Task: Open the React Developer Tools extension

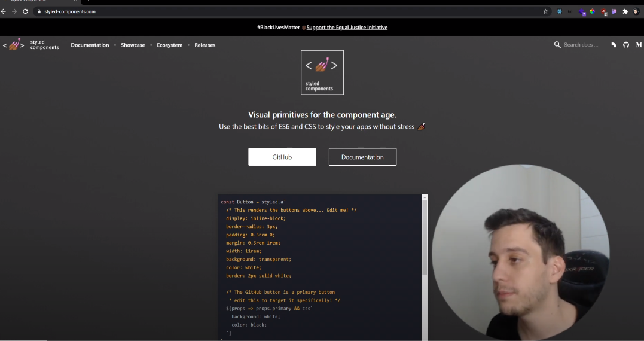Action: pos(559,11)
